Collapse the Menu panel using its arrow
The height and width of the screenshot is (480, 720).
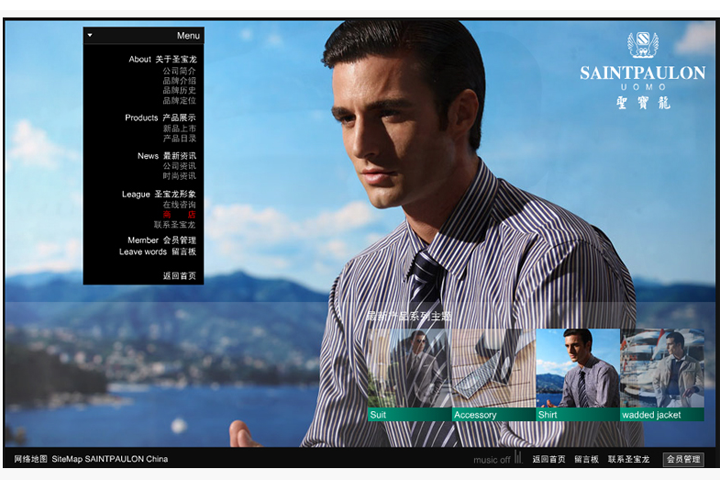[x=90, y=35]
